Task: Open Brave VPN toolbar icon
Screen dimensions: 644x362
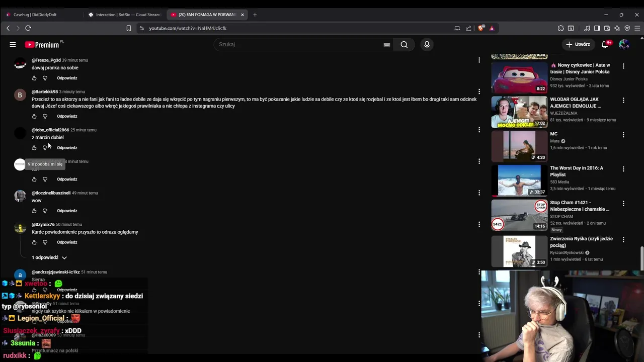Action: tap(627, 28)
